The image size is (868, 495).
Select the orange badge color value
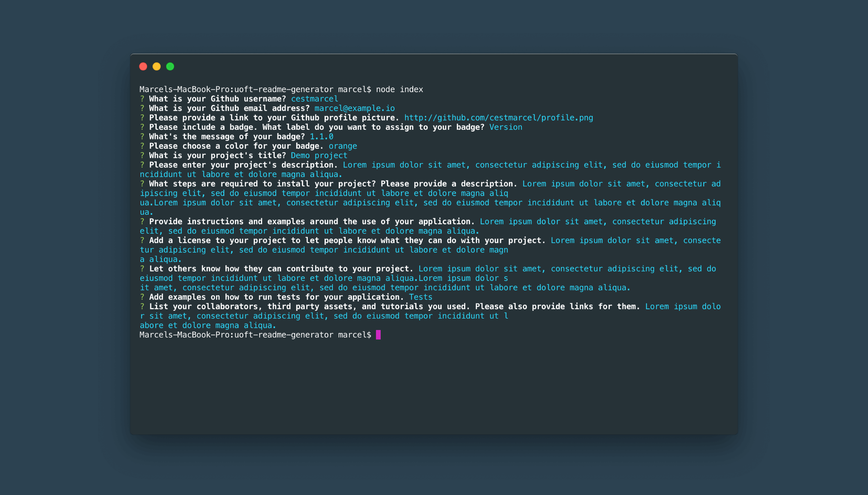coord(343,146)
